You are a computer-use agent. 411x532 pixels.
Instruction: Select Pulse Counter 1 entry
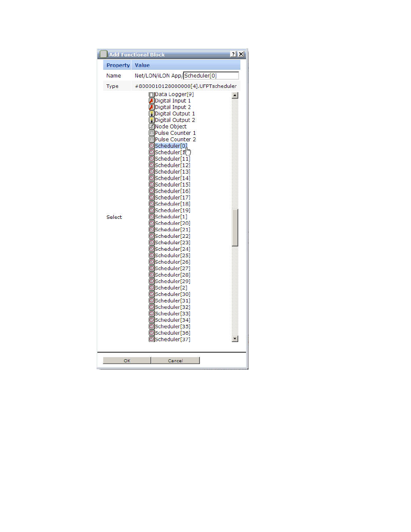tap(175, 133)
